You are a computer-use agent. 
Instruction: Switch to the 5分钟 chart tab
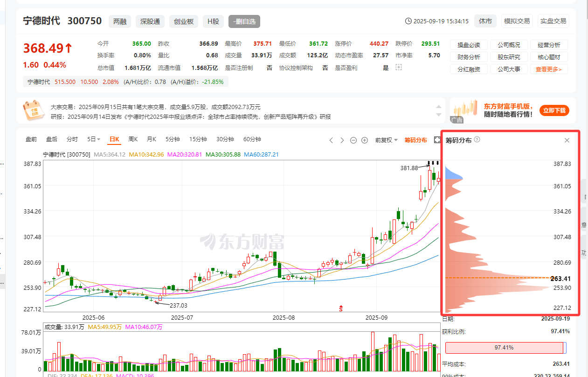[x=173, y=139]
